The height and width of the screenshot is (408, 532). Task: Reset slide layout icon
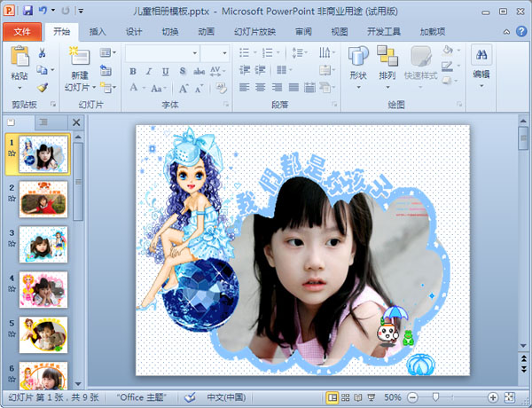[106, 71]
